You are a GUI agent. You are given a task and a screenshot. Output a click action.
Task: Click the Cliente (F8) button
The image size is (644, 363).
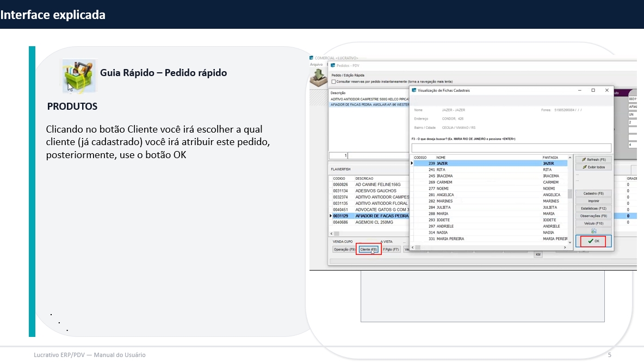pyautogui.click(x=369, y=249)
